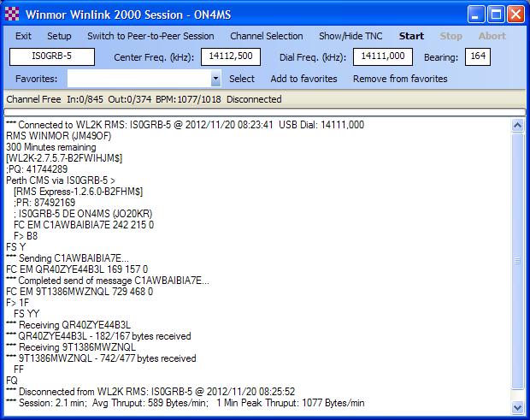
Task: Click Select next to Favorites
Action: tap(242, 79)
